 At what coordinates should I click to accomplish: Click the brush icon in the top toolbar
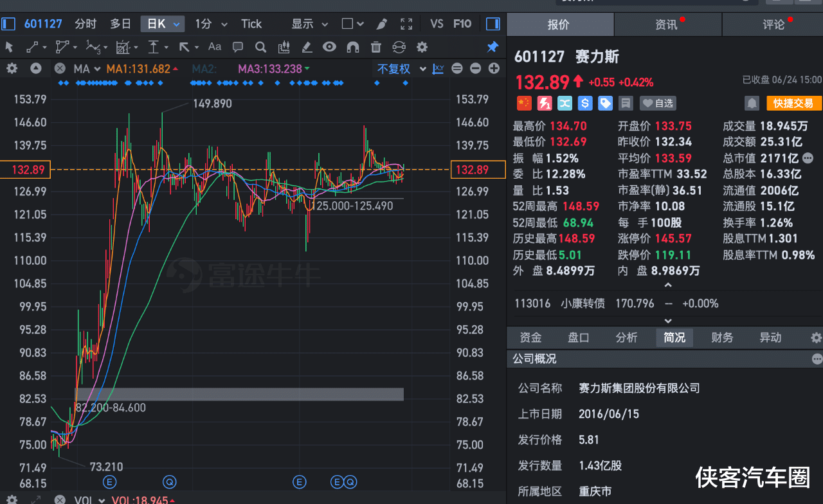click(x=381, y=24)
